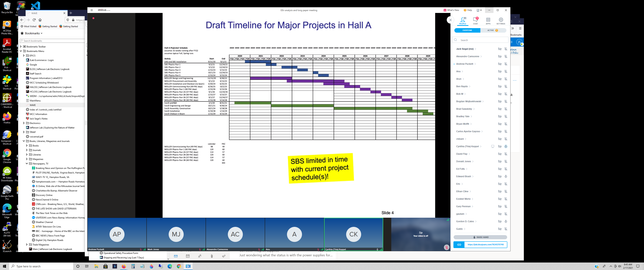This screenshot has height=270, width=644.
Task: Open the Apps panel icon
Action: pyautogui.click(x=488, y=21)
